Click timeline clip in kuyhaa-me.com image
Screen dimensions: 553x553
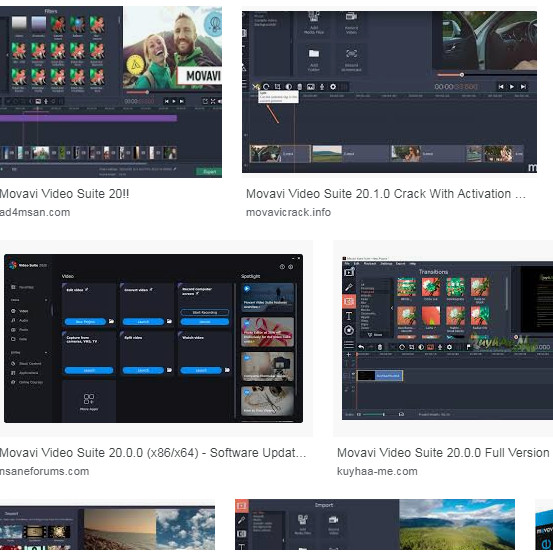[379, 376]
